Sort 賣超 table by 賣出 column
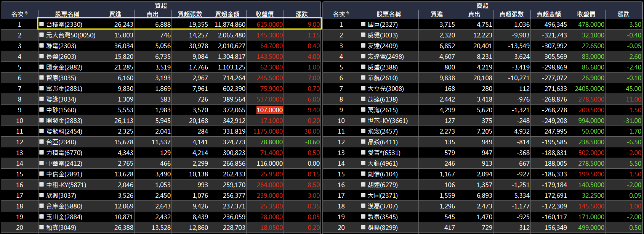This screenshot has width=644, height=234. coord(474,14)
